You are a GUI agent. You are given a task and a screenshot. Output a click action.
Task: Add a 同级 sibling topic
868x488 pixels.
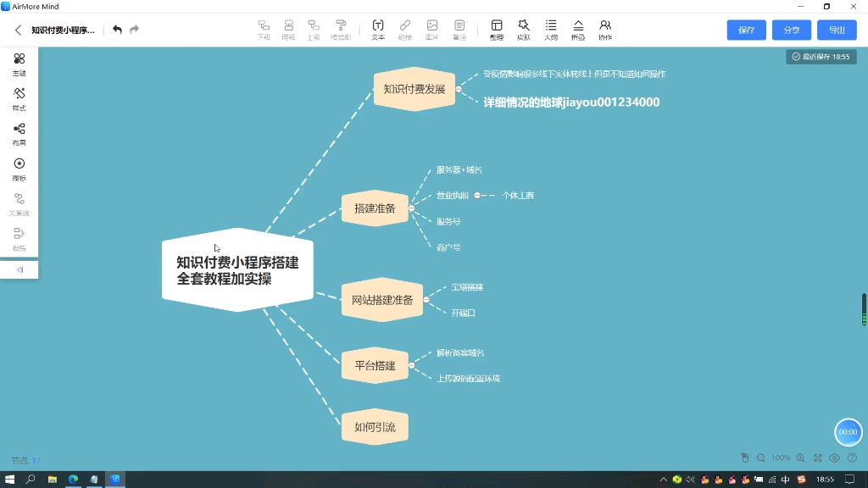click(289, 29)
